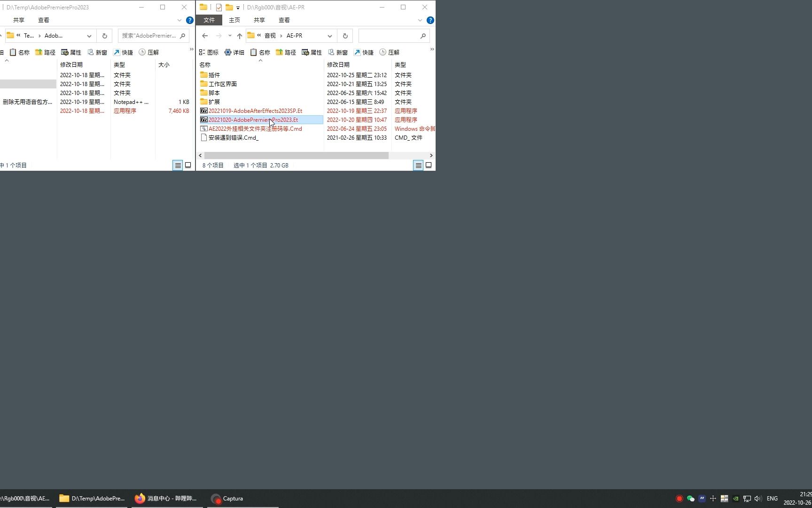This screenshot has height=508, width=812.
Task: Click 音视 breadcrumb in AE-PR address bar
Action: tap(270, 36)
